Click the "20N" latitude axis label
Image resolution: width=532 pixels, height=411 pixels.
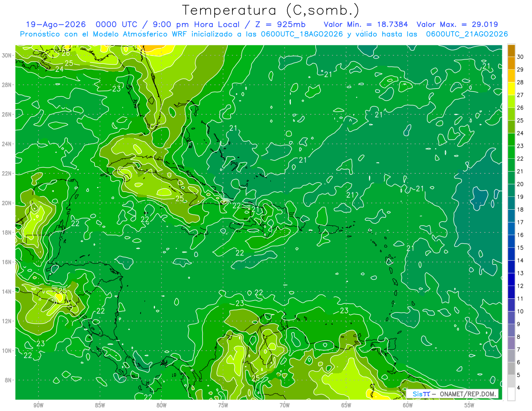8,203
